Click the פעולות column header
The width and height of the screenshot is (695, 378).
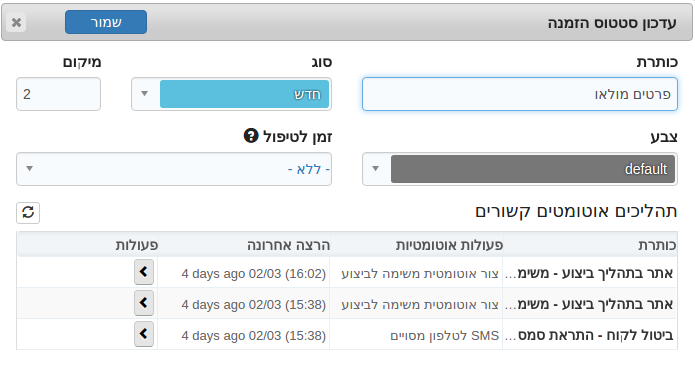pyautogui.click(x=137, y=245)
